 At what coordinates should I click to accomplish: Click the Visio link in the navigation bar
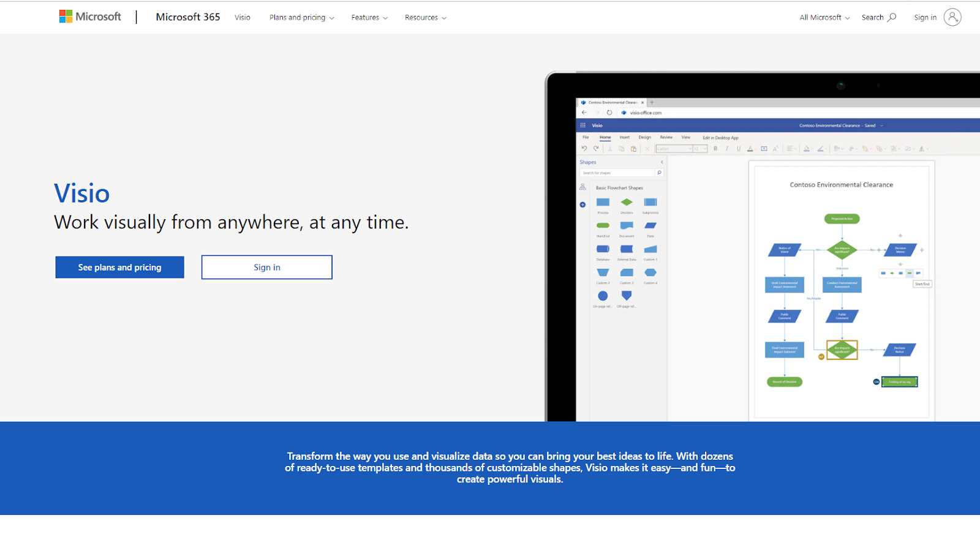click(x=243, y=18)
